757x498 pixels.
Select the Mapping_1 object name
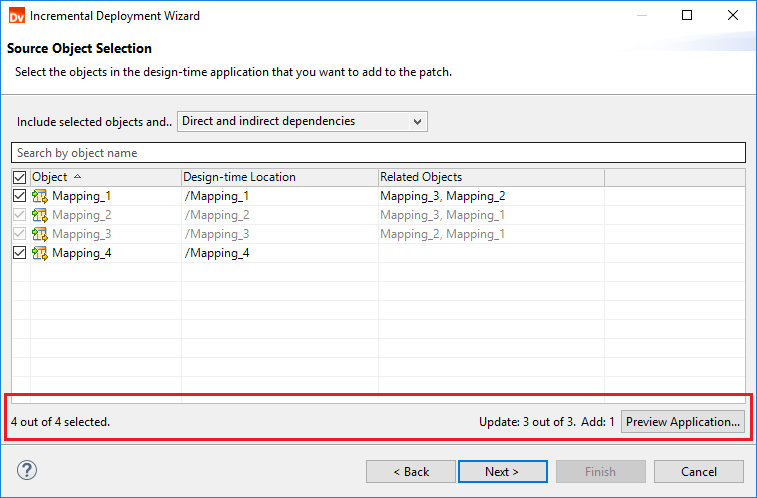click(x=82, y=196)
